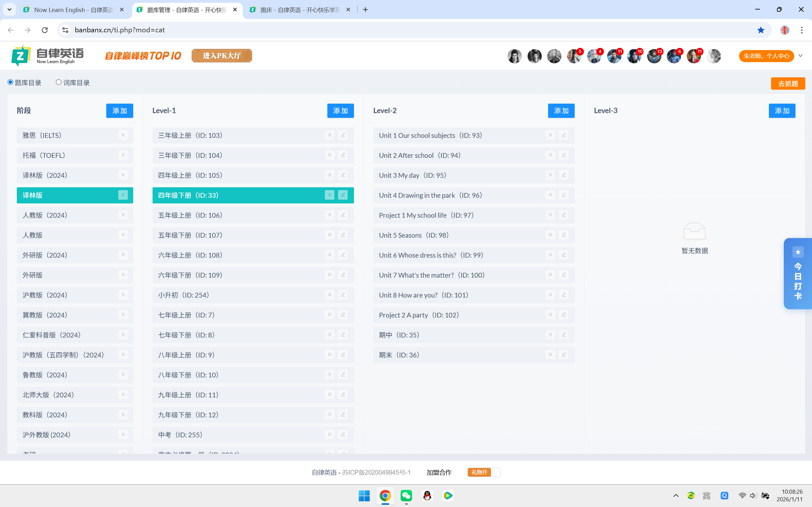Click edit icon for Unit 5 Seasons
This screenshot has height=507, width=812.
click(x=563, y=235)
